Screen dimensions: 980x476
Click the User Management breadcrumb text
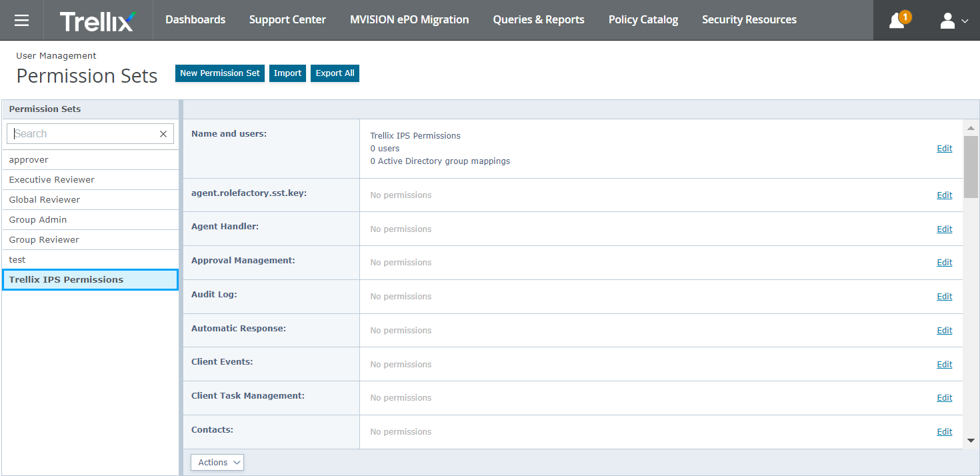pyautogui.click(x=56, y=56)
